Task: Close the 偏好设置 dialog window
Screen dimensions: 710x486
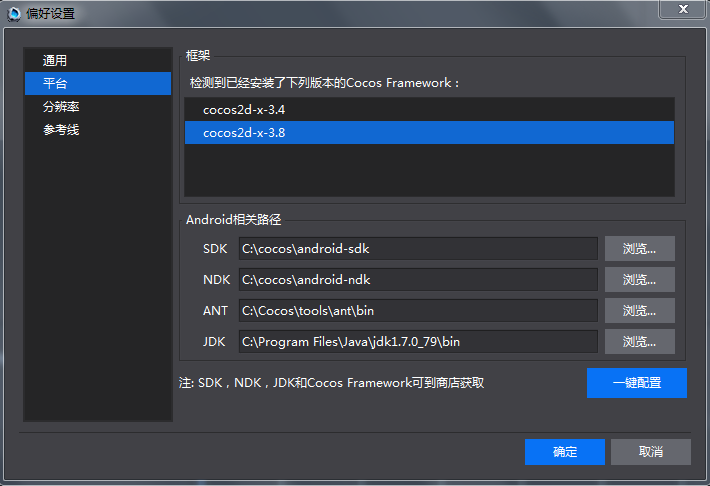Action: pyautogui.click(x=683, y=9)
